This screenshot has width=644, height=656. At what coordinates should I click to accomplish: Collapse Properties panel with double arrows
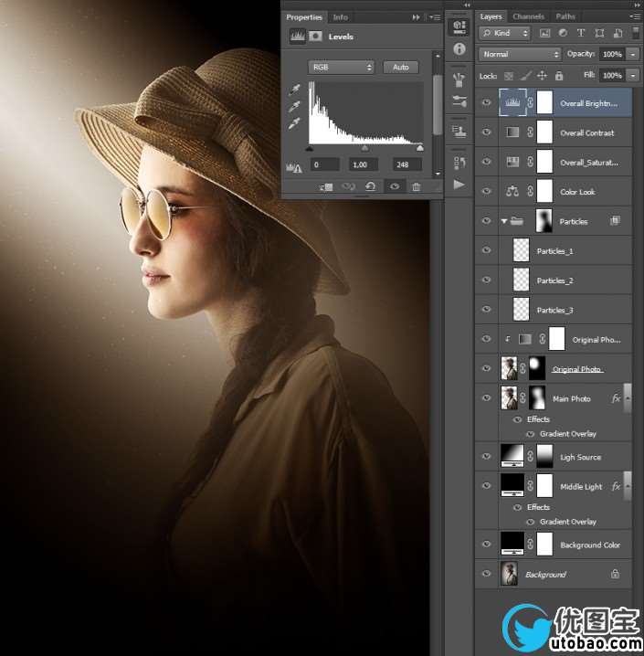coord(416,17)
